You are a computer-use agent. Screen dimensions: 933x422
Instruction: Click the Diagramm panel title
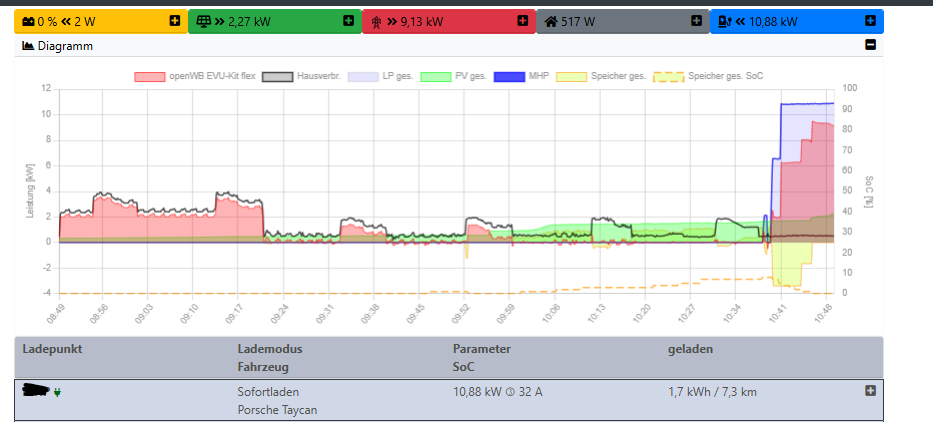(65, 45)
